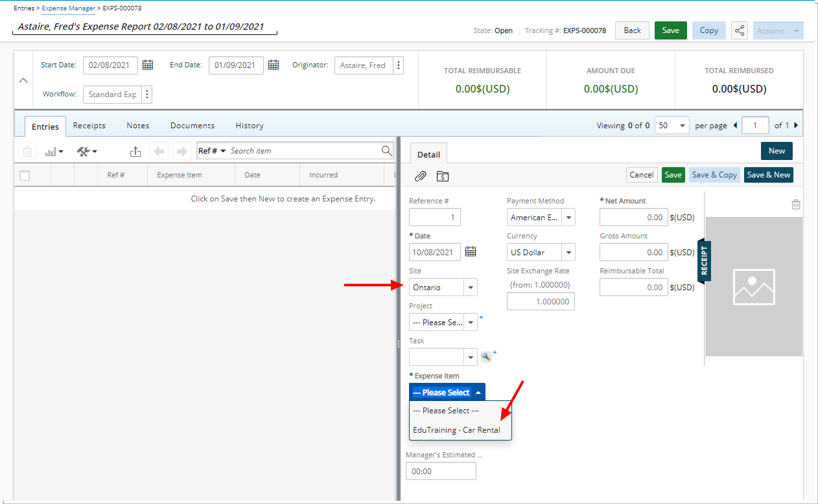Click the Save & New button

point(768,175)
